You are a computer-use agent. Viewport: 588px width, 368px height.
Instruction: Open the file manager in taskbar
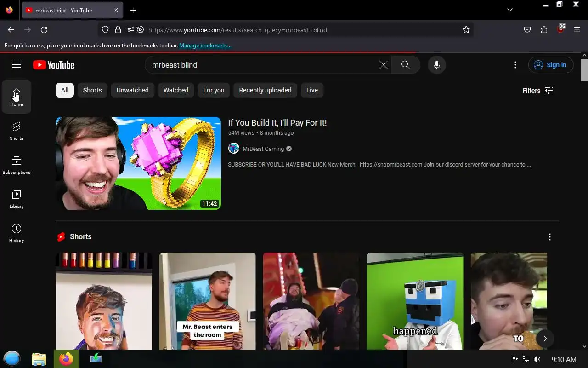(x=39, y=359)
